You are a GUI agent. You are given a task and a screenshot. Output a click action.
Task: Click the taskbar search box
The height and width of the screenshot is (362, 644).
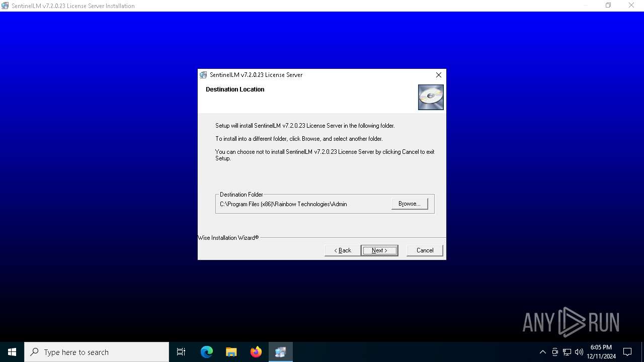tap(97, 352)
